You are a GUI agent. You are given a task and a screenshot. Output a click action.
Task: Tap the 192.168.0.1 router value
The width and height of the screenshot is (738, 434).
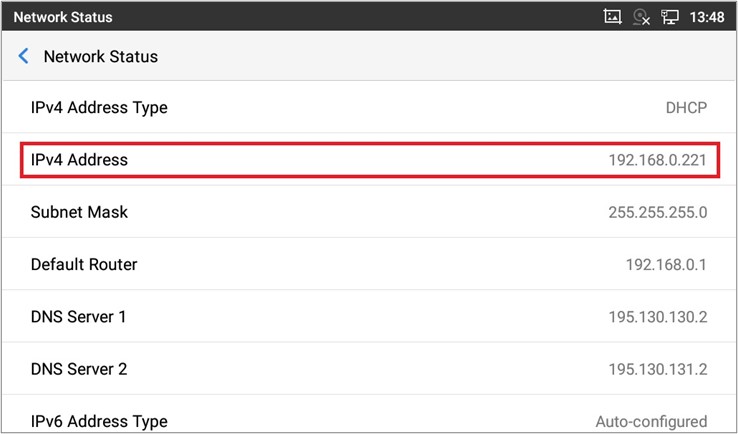pyautogui.click(x=666, y=265)
